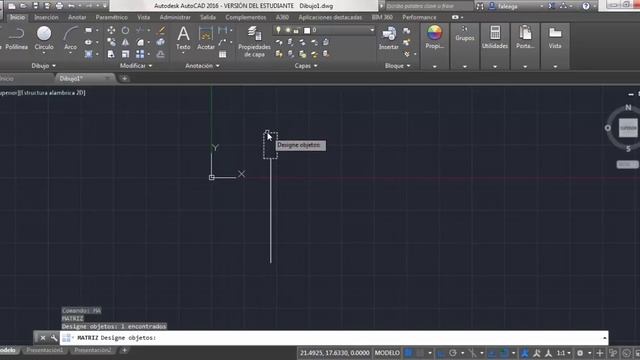640x360 pixels.
Task: Expand the Utilidades panel arrow
Action: 495,67
